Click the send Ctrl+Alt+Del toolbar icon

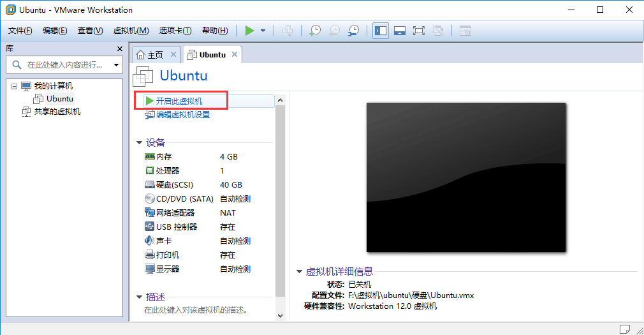click(288, 31)
